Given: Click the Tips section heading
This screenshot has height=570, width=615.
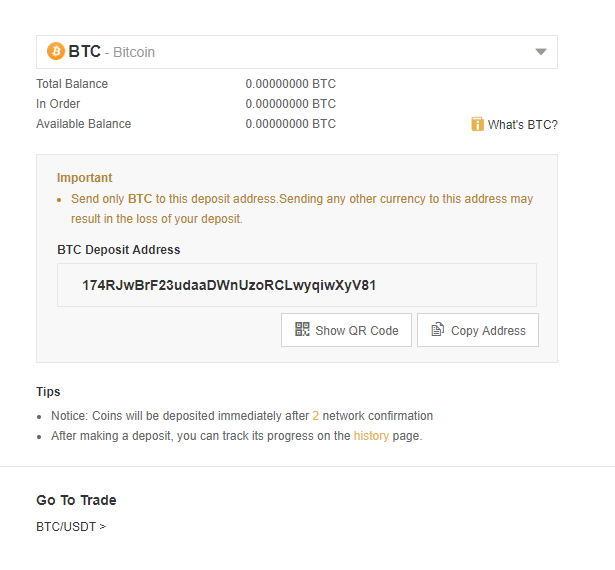Looking at the screenshot, I should click(48, 392).
